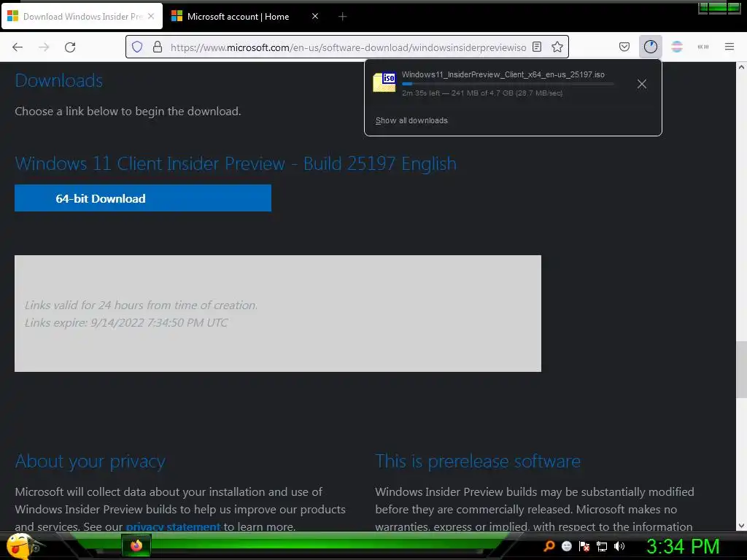Click the 64-bit Download button
The height and width of the screenshot is (560, 747).
pyautogui.click(x=143, y=198)
